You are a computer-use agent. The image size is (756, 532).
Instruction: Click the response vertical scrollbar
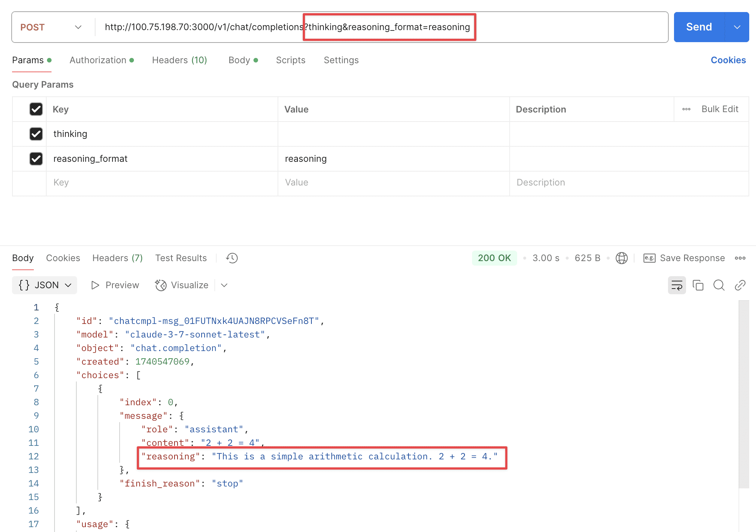click(744, 394)
